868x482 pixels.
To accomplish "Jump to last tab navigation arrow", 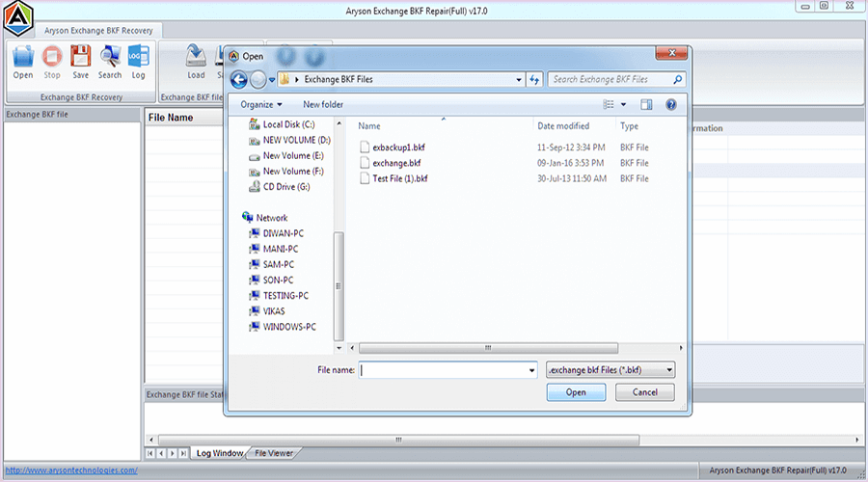I will [183, 453].
